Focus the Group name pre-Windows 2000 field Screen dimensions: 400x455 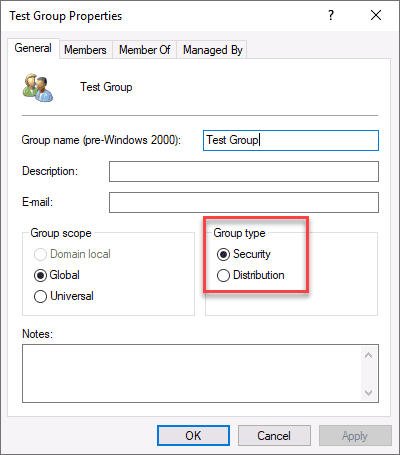point(291,140)
